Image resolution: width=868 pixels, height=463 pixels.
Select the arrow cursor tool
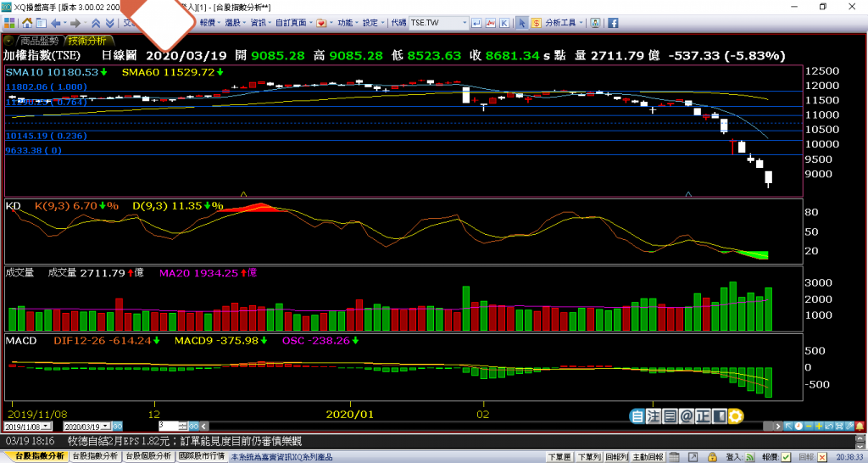(523, 23)
